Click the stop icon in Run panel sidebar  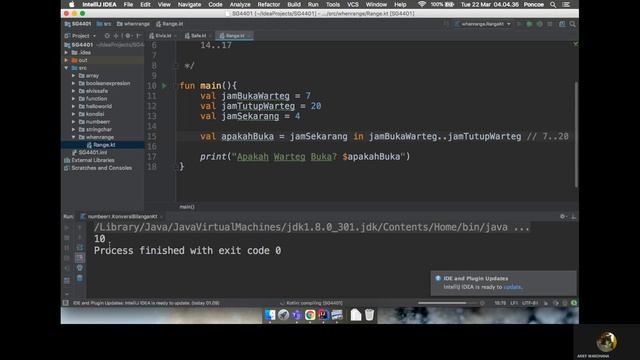(67, 238)
